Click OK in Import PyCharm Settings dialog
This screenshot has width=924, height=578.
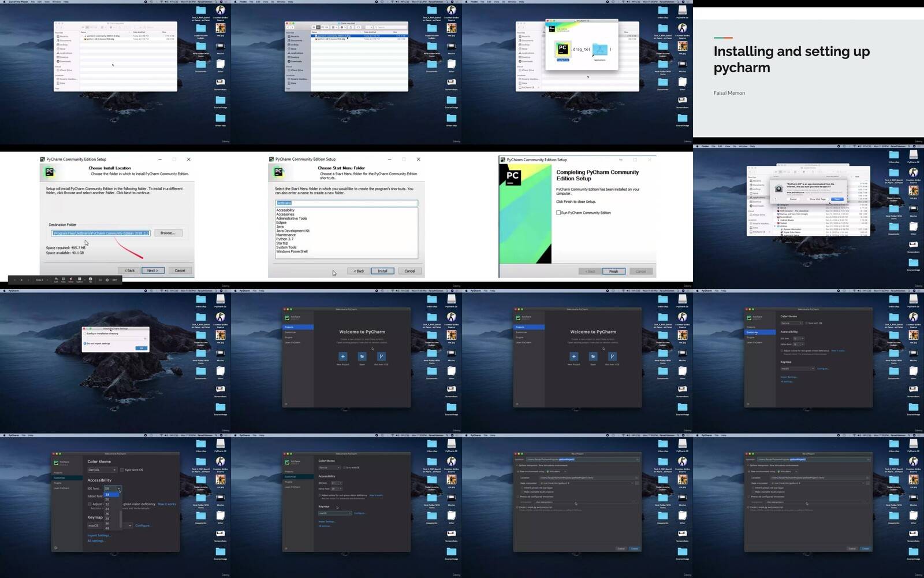(x=141, y=348)
